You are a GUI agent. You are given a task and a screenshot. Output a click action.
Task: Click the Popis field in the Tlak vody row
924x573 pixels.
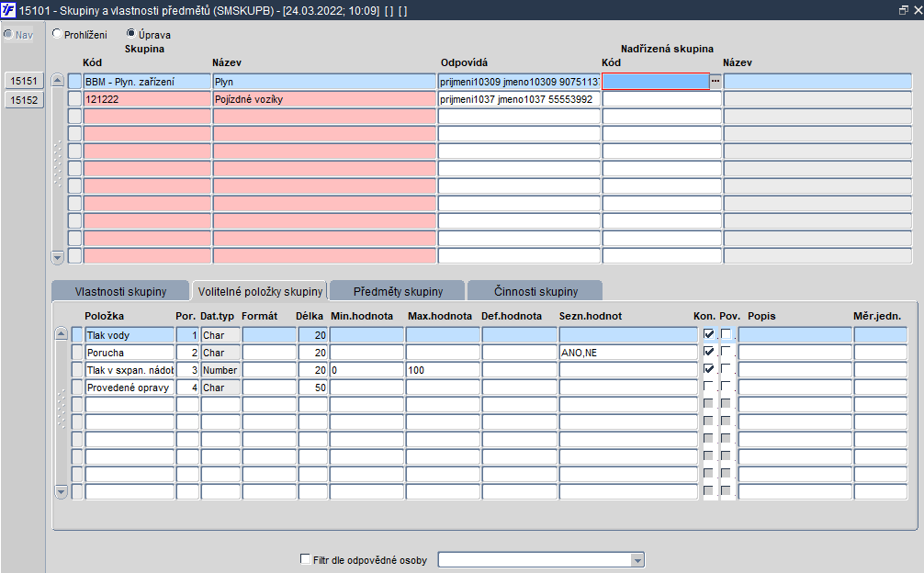794,335
